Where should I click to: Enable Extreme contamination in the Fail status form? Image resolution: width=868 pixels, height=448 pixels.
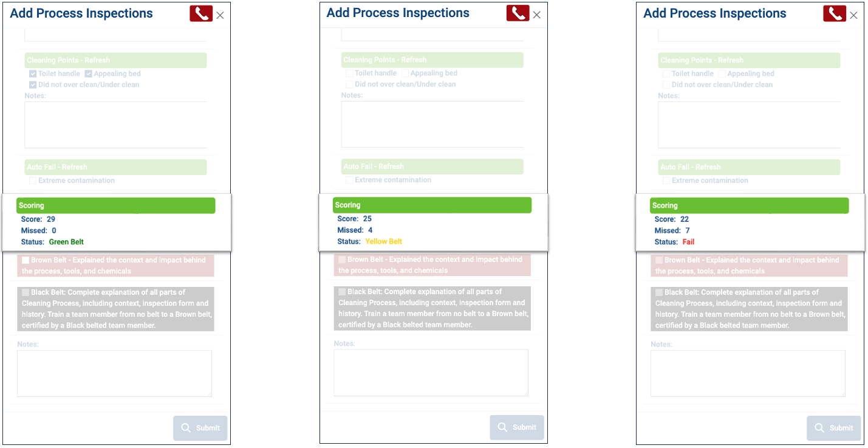tap(667, 181)
